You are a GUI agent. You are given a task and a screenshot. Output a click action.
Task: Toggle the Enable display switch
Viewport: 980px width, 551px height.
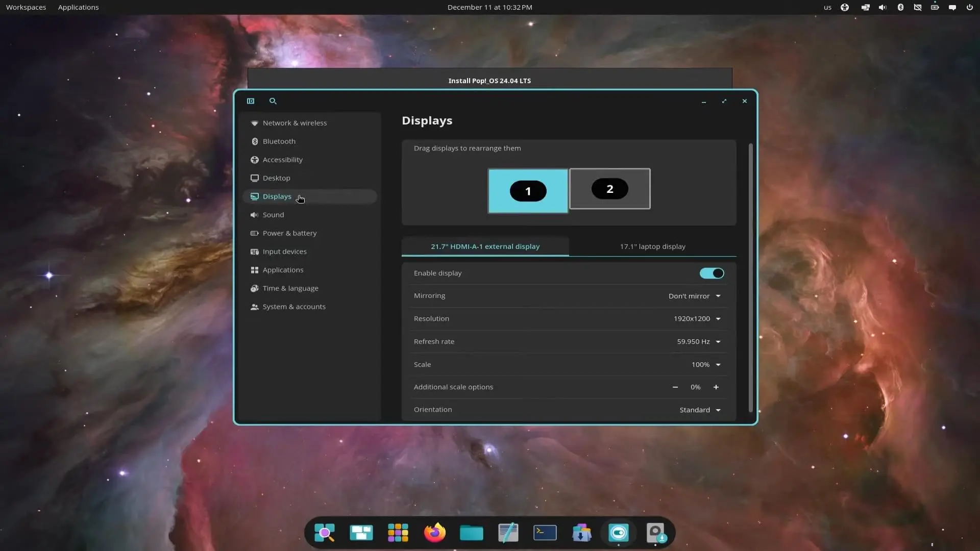click(x=712, y=273)
